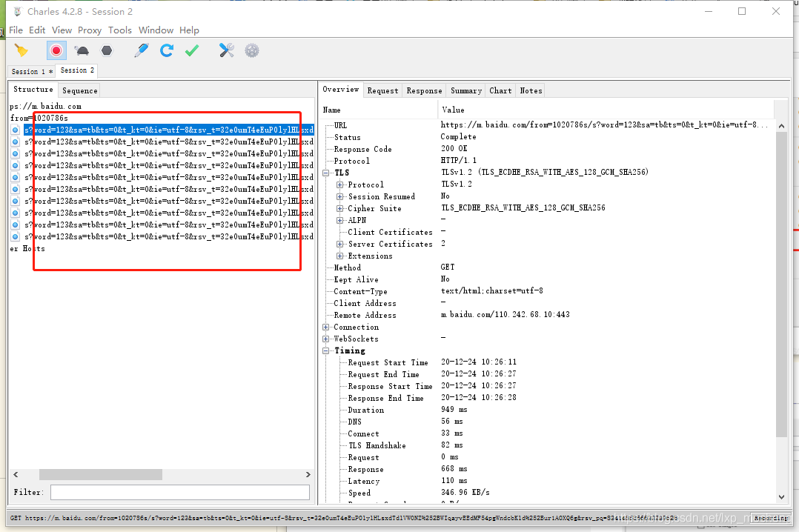Screen dimensions: 799x532
Task: Click the structure pane's horizontal scrollbar thumb
Action: pos(101,474)
